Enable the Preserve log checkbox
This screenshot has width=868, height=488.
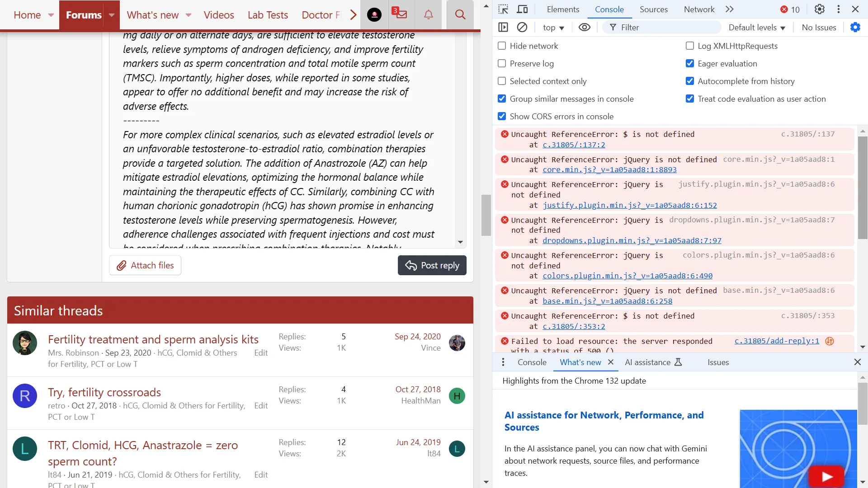point(502,64)
